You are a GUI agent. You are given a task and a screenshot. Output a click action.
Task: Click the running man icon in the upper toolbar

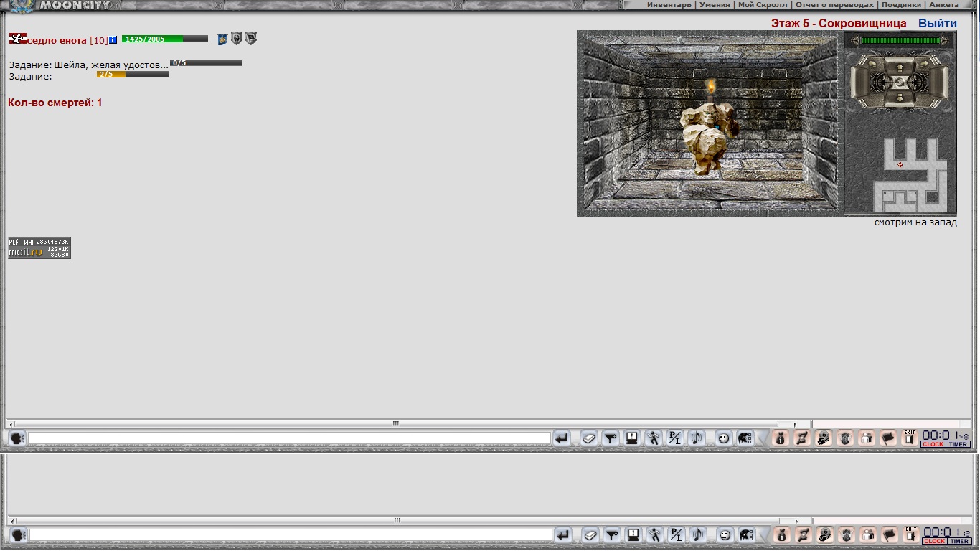[x=654, y=438]
